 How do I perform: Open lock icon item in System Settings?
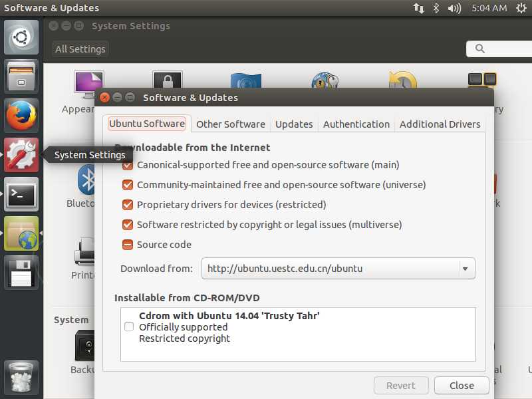coord(168,80)
